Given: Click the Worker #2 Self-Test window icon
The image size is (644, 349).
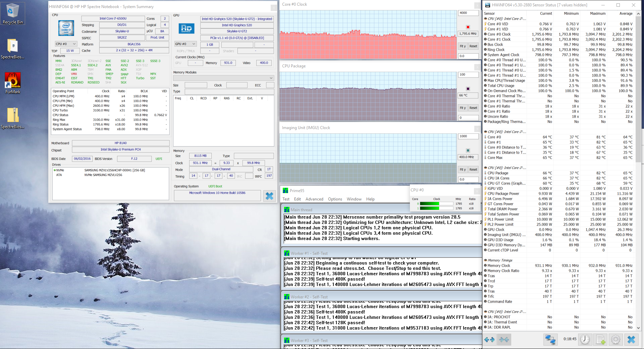Looking at the screenshot, I should point(287,297).
